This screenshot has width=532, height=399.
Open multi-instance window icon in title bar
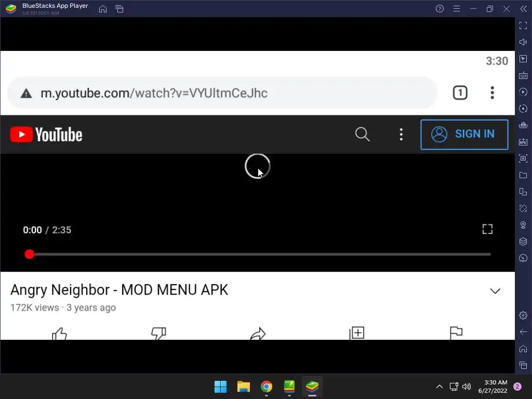[119, 9]
